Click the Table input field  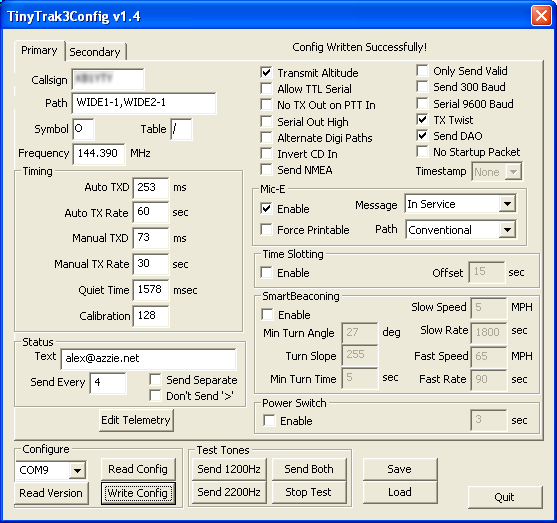coord(181,129)
